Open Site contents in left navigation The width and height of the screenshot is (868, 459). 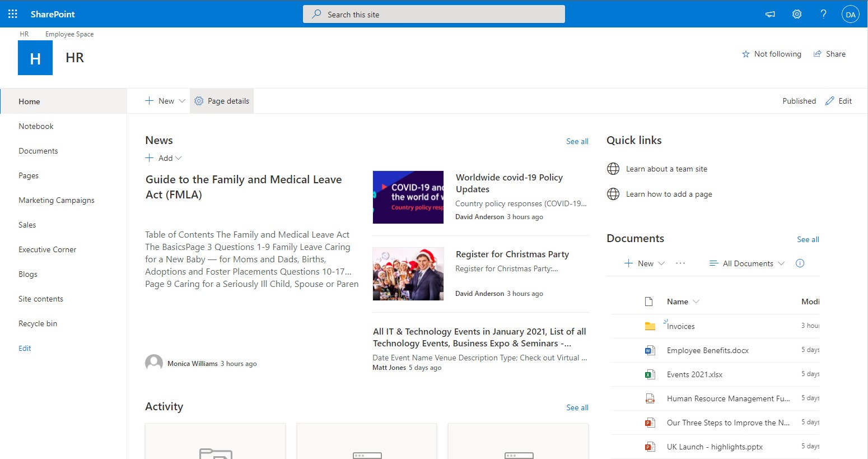(41, 299)
